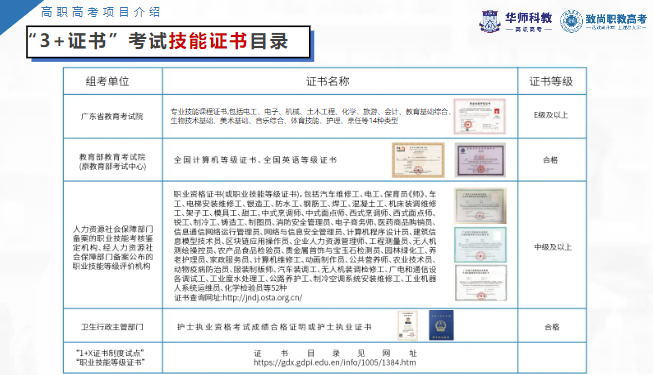Viewport: 653px width, 375px height.
Task: Open the jndj.osta.org.cn query link
Action: (x=262, y=298)
